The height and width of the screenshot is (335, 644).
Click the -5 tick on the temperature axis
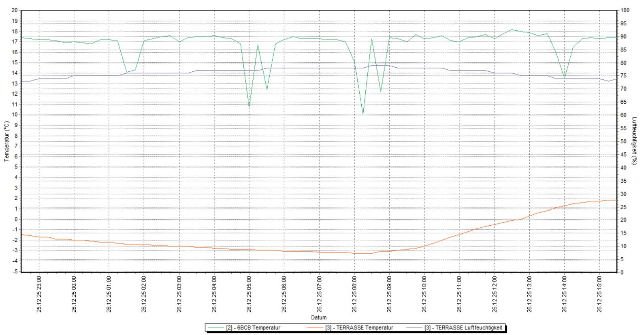(15, 272)
